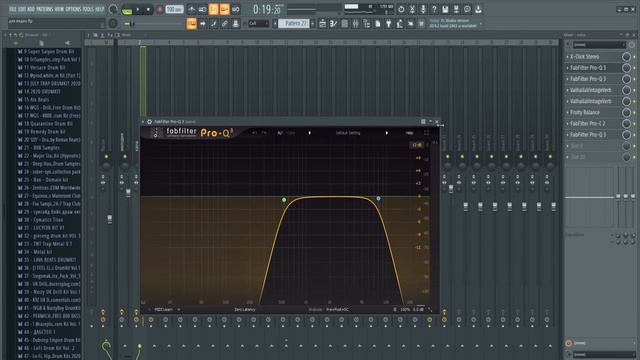This screenshot has width=640, height=360.
Task: Open the plugin picker plug icon
Action: tap(389, 24)
